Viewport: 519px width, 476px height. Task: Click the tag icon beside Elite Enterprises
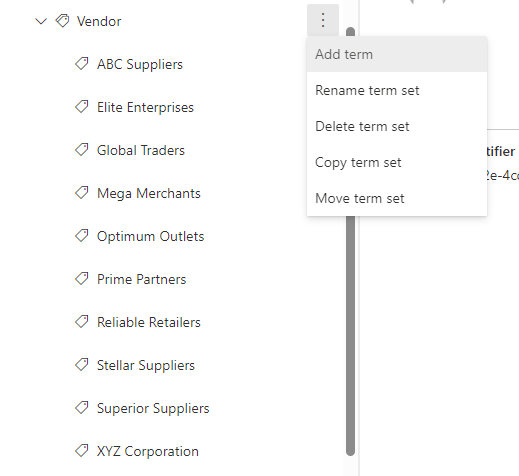tap(82, 107)
